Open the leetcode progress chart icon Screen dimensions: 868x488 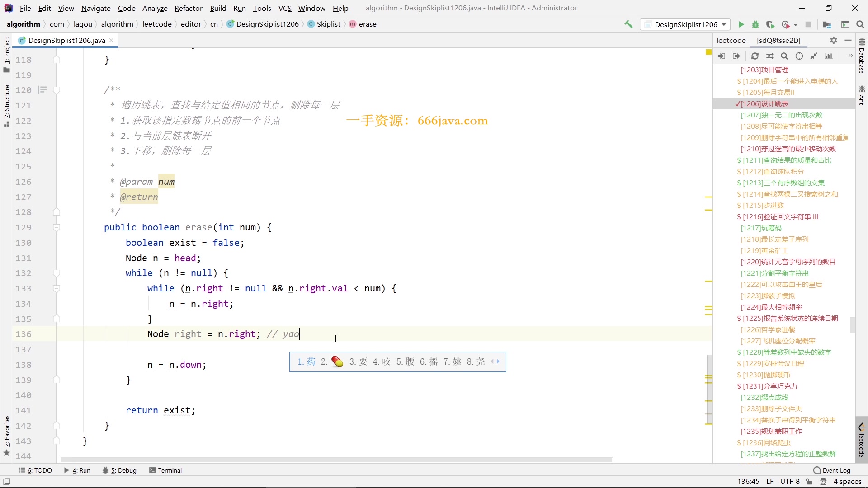coord(828,56)
